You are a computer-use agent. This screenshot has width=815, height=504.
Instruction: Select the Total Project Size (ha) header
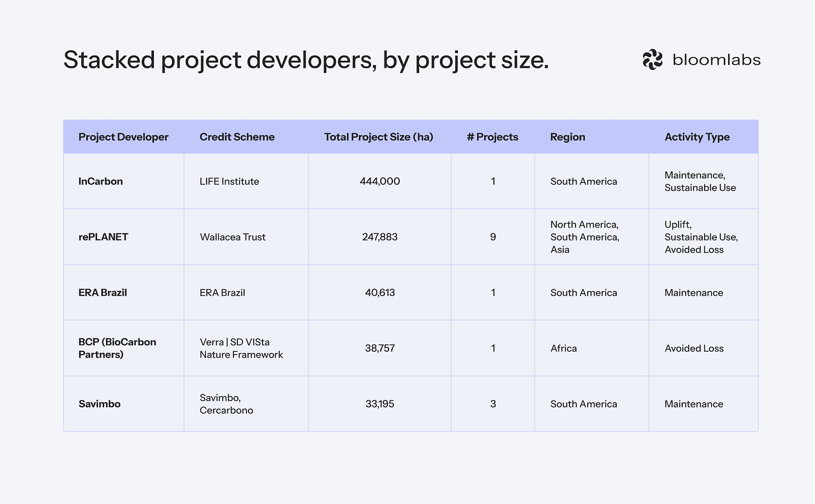coord(379,137)
